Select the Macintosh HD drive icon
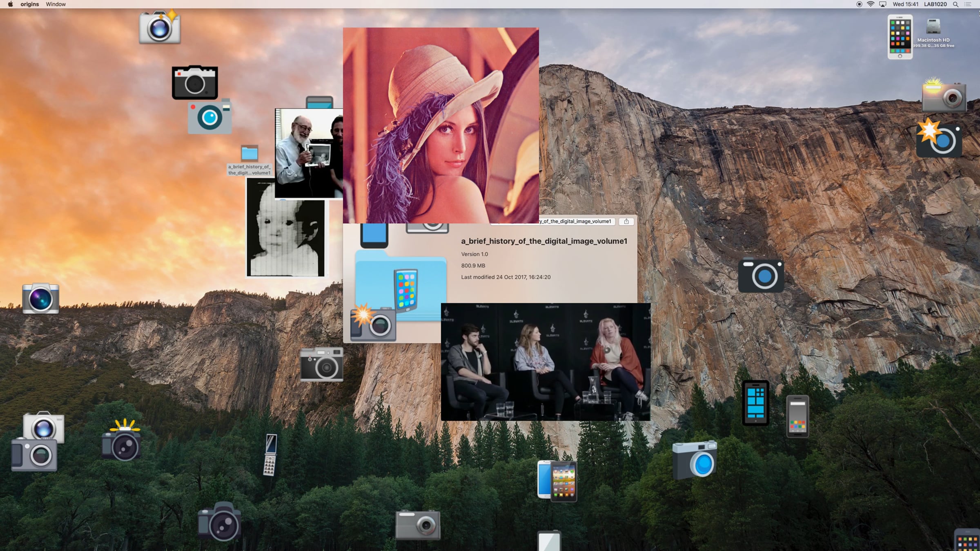Screen dimensions: 980x551 (x=933, y=27)
